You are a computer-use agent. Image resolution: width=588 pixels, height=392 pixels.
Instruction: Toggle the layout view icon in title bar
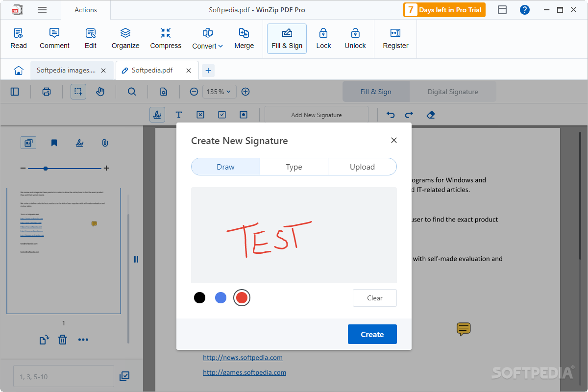point(502,10)
